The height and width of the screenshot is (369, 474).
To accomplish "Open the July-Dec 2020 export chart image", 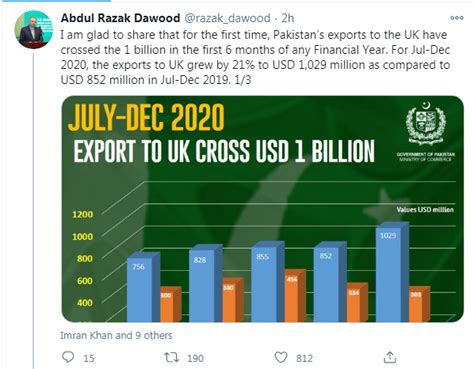I will 263,209.
